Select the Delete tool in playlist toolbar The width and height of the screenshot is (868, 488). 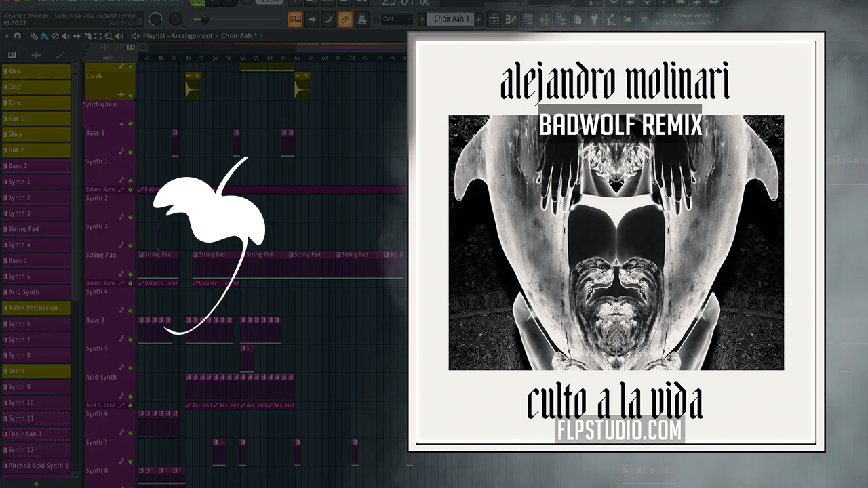pyautogui.click(x=56, y=36)
